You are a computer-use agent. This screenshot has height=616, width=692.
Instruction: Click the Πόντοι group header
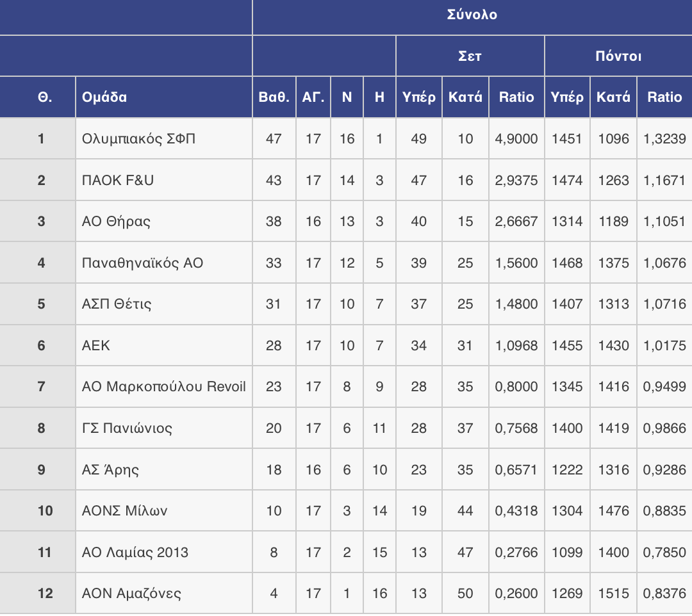point(618,56)
